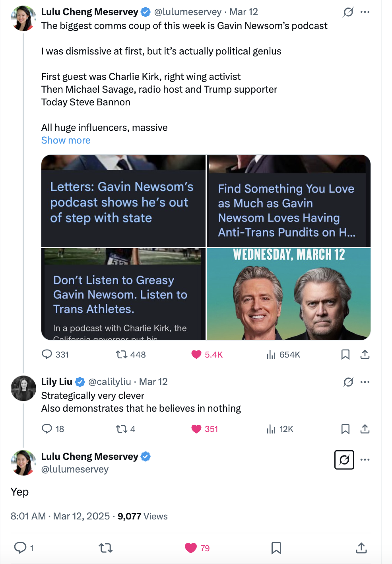Expand tweet with Show more link
Screen dimensions: 392x564
(66, 140)
